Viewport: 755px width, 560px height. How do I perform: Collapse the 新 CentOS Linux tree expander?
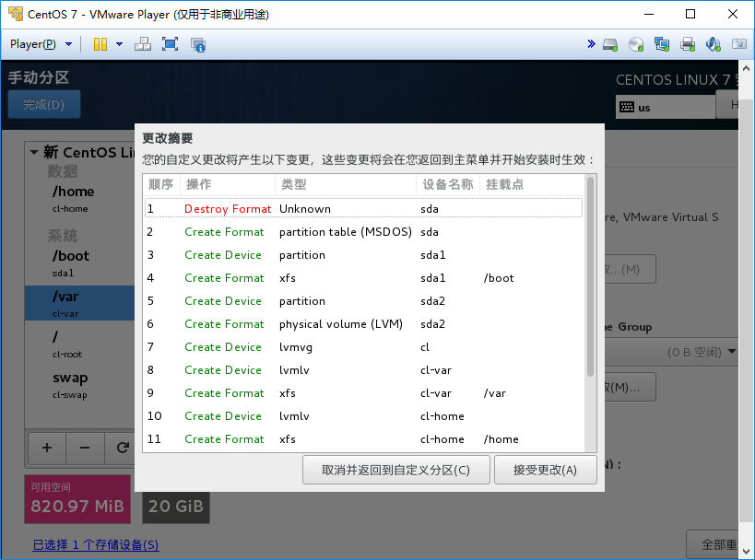[34, 153]
